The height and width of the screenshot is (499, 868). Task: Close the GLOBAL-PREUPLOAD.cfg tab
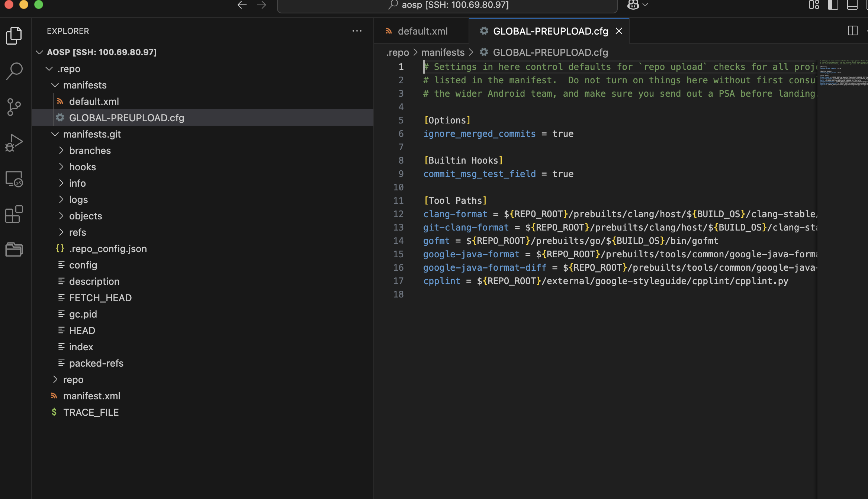click(619, 31)
